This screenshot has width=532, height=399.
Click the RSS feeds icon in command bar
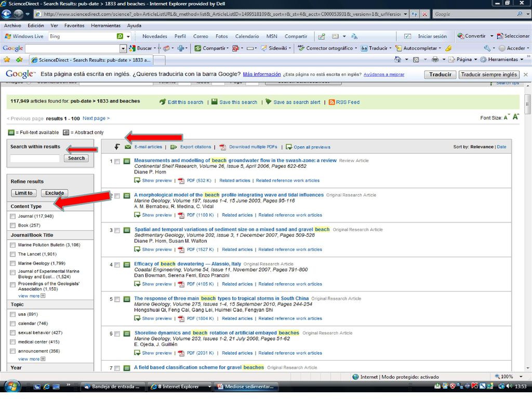[416, 59]
